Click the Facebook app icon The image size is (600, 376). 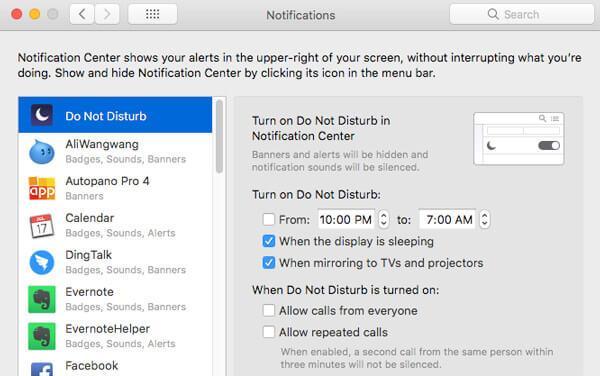(42, 369)
